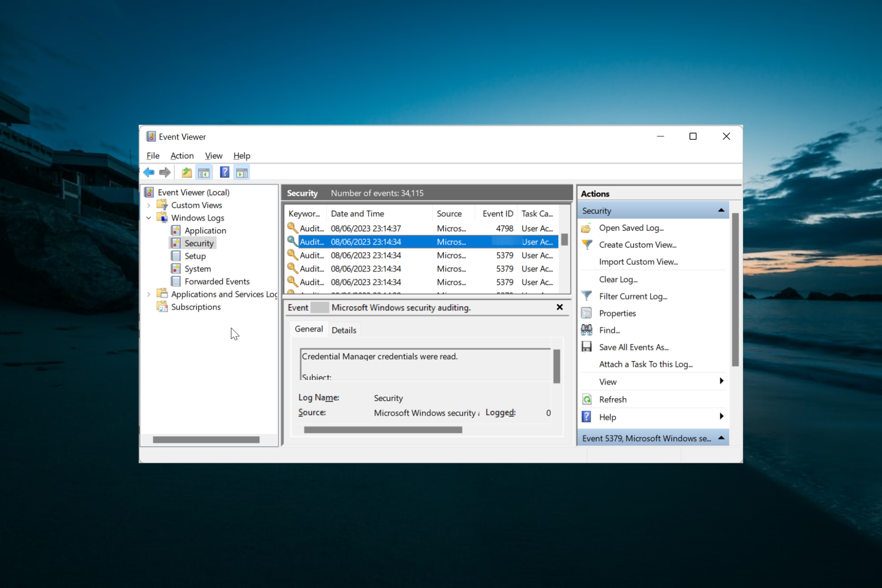Click the Up One Level folder icon
This screenshot has width=882, height=588.
pyautogui.click(x=187, y=173)
